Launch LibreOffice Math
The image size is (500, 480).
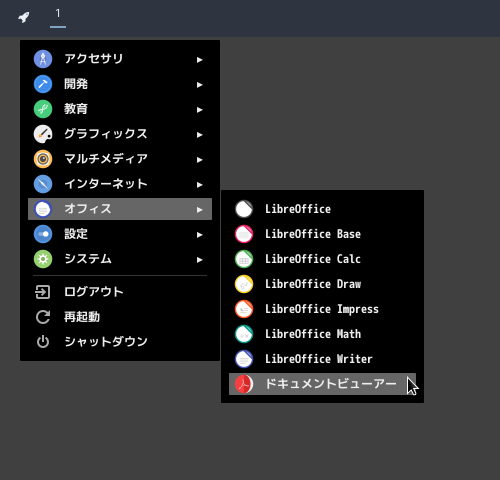tap(322, 334)
